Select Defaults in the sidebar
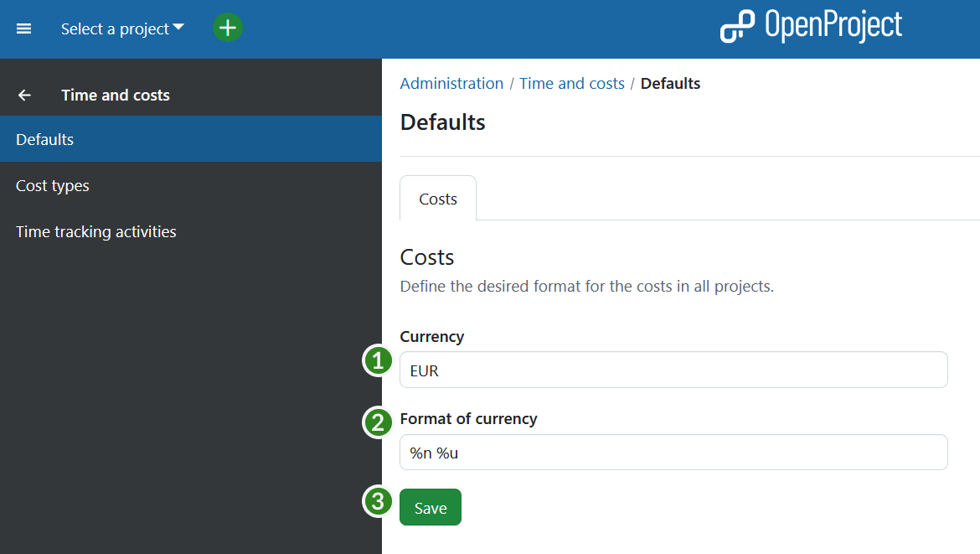 pos(44,139)
